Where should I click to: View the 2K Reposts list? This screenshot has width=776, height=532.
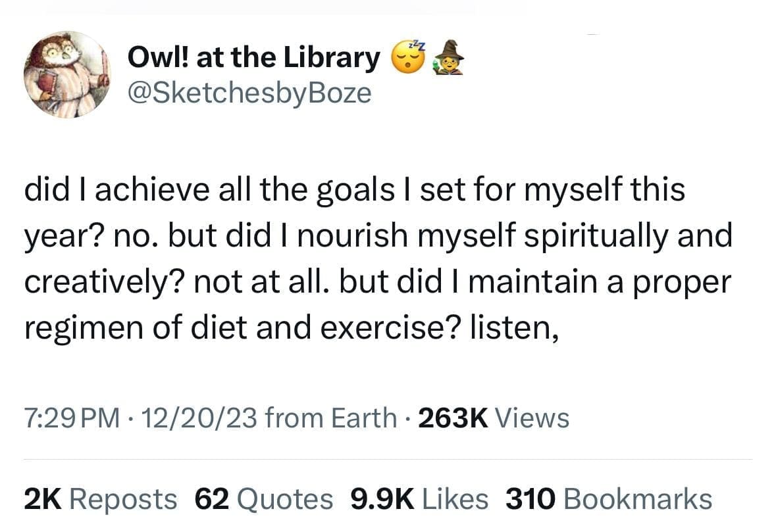tap(100, 499)
